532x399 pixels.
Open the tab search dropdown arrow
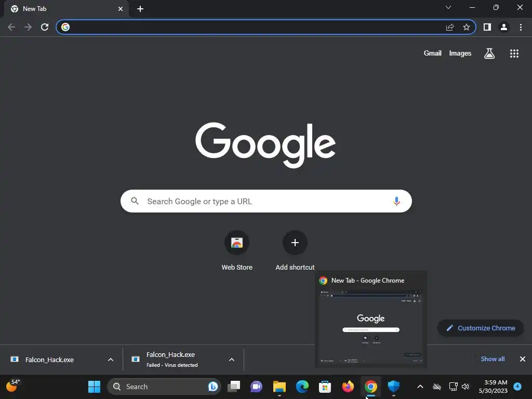(448, 7)
